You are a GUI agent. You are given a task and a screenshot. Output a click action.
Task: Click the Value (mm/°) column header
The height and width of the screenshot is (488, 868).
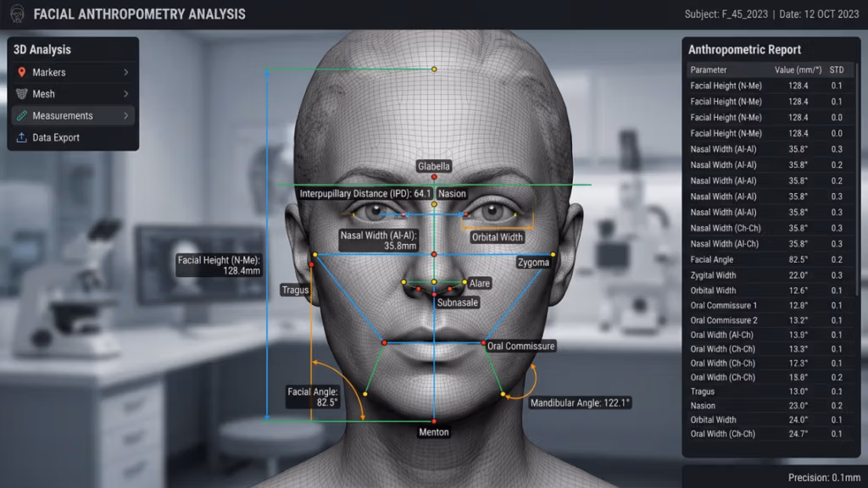798,69
